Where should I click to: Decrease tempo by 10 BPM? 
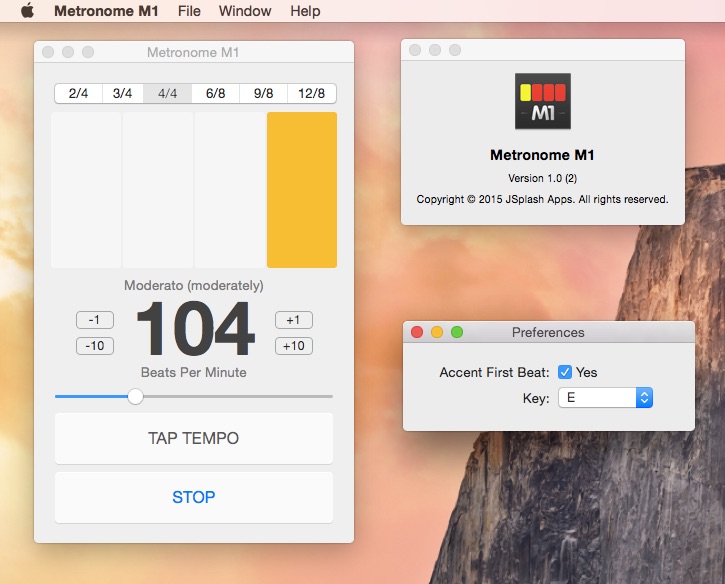(x=95, y=346)
